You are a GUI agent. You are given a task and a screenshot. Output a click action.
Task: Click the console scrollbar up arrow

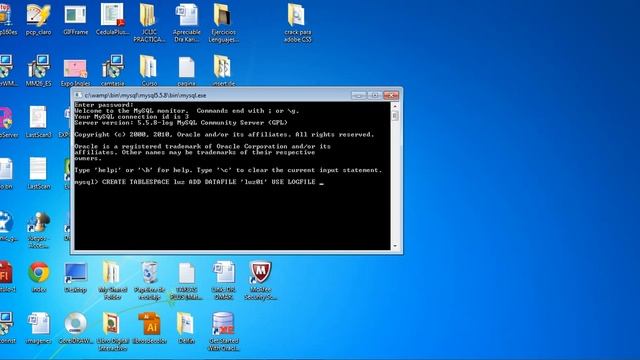tap(395, 106)
